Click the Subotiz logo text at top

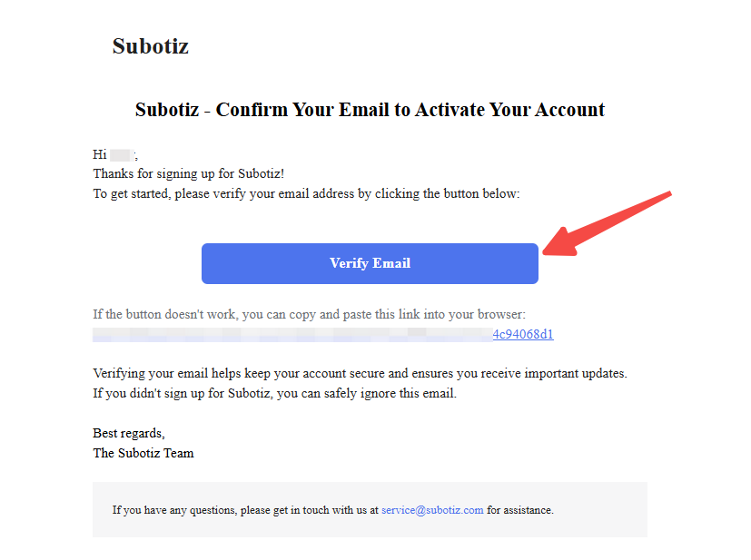[150, 46]
